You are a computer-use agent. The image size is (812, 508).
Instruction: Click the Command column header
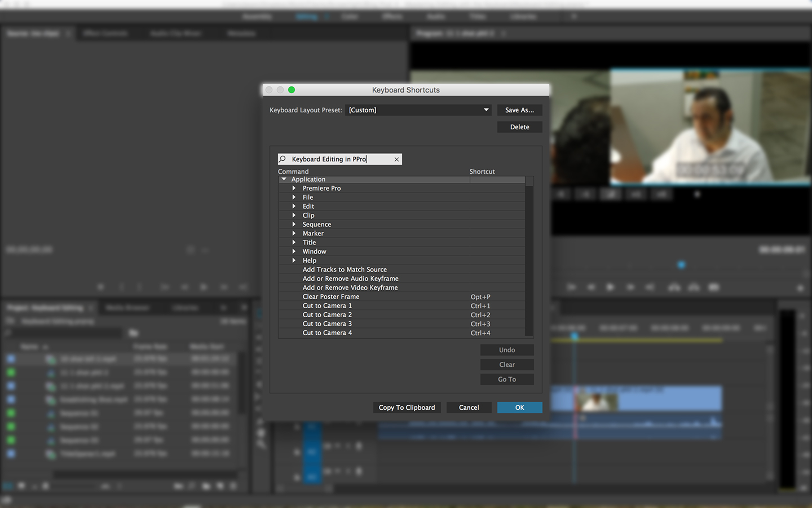tap(293, 172)
